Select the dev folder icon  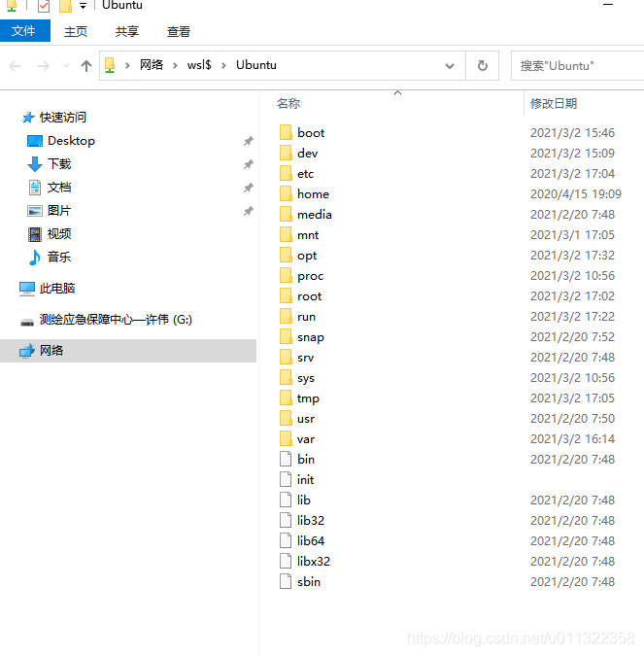click(286, 153)
